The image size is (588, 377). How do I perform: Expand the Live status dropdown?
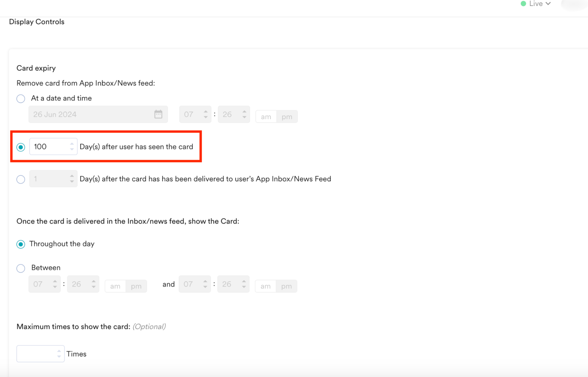536,4
